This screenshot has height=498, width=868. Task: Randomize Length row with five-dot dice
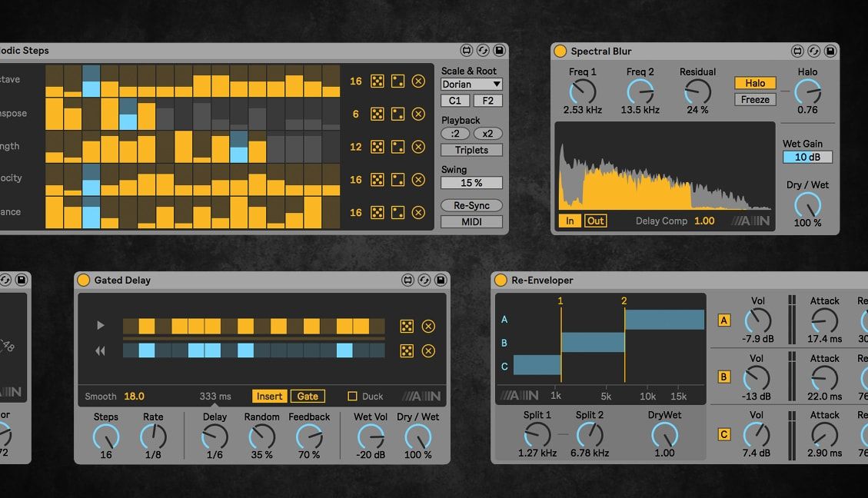coord(377,147)
